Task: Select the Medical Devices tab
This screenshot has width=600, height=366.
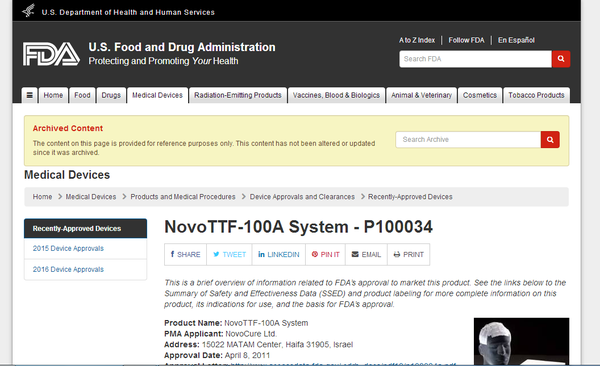Action: [158, 95]
